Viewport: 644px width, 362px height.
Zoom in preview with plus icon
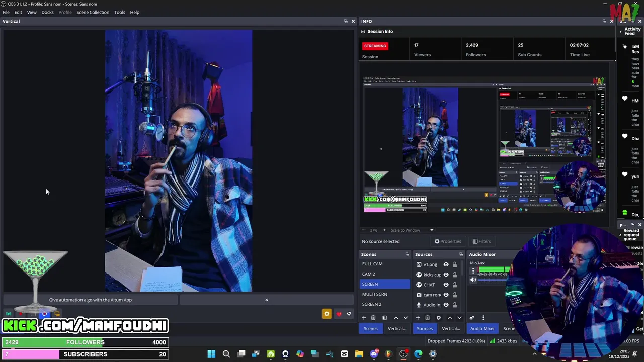[x=384, y=230]
